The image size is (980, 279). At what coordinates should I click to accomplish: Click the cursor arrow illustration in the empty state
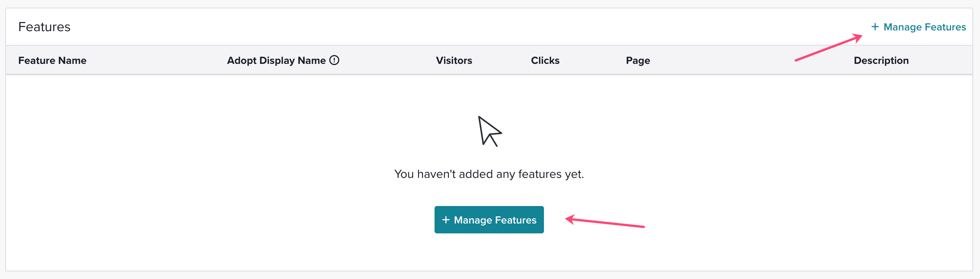point(490,131)
